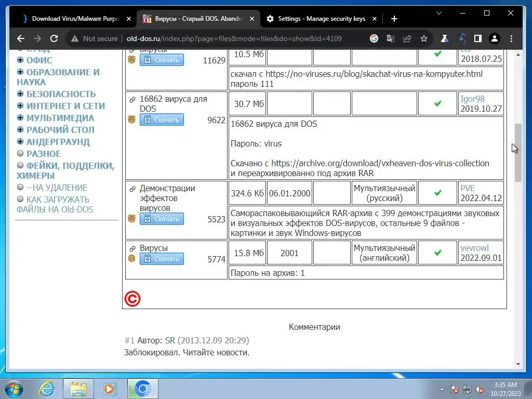
Task: Open uploader Igor98 profile
Action: pos(472,99)
